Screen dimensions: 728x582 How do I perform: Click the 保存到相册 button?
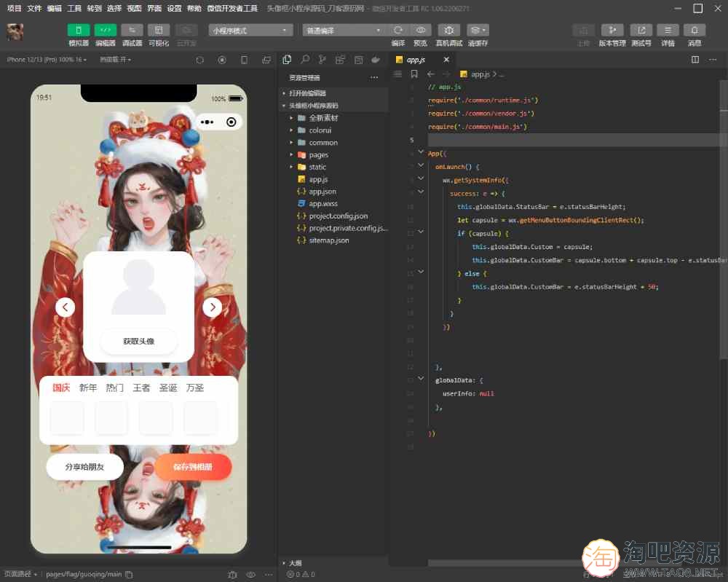tap(193, 467)
